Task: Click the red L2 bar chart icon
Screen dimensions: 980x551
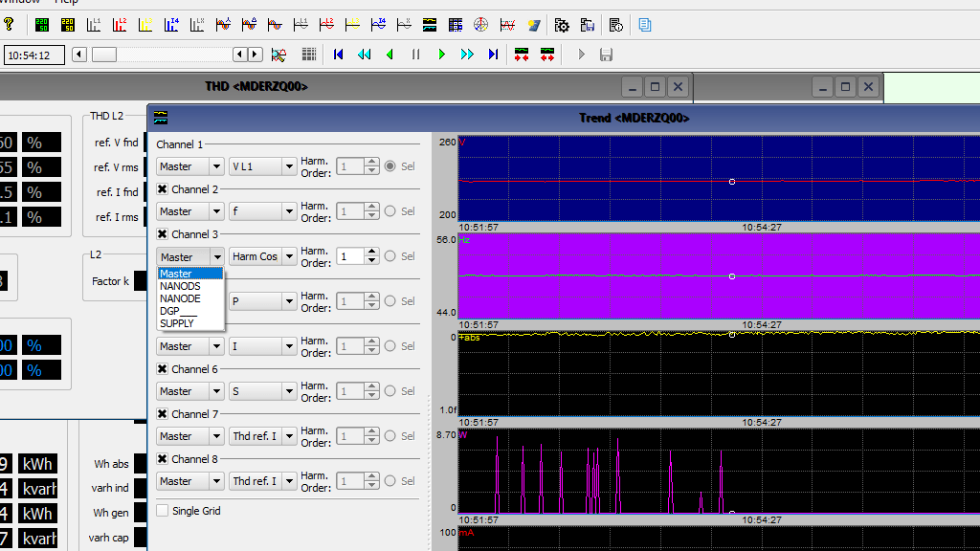Action: (120, 25)
